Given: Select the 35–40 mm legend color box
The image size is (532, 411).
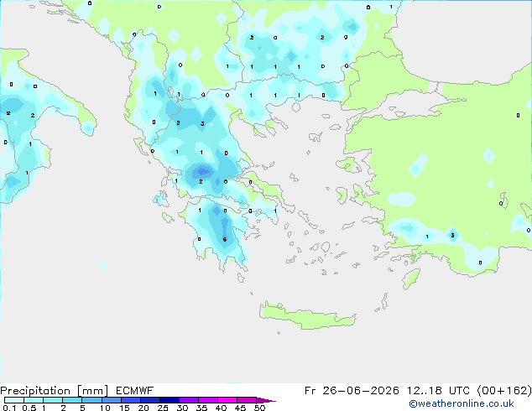Looking at the screenshot, I should (x=208, y=400).
